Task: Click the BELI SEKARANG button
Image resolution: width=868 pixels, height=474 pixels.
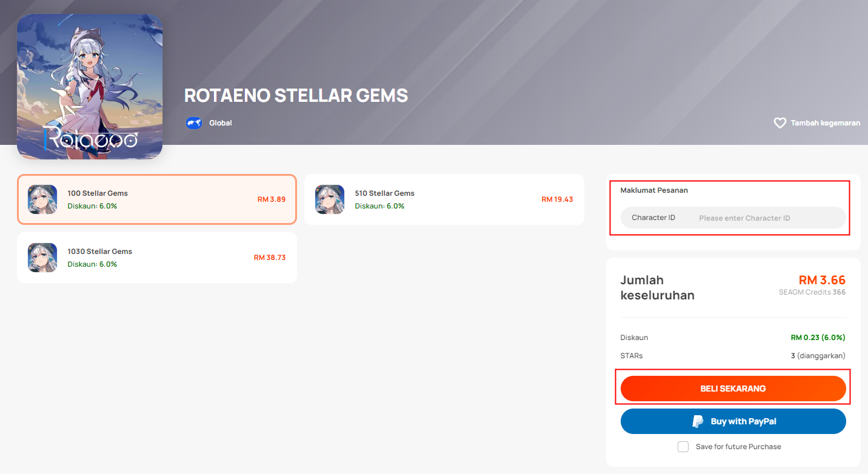Action: 733,389
